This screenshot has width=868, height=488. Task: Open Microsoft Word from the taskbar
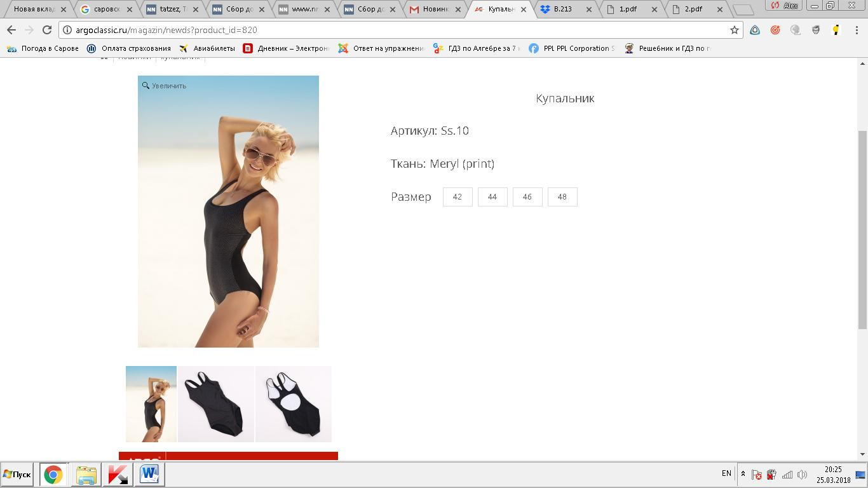pos(150,475)
